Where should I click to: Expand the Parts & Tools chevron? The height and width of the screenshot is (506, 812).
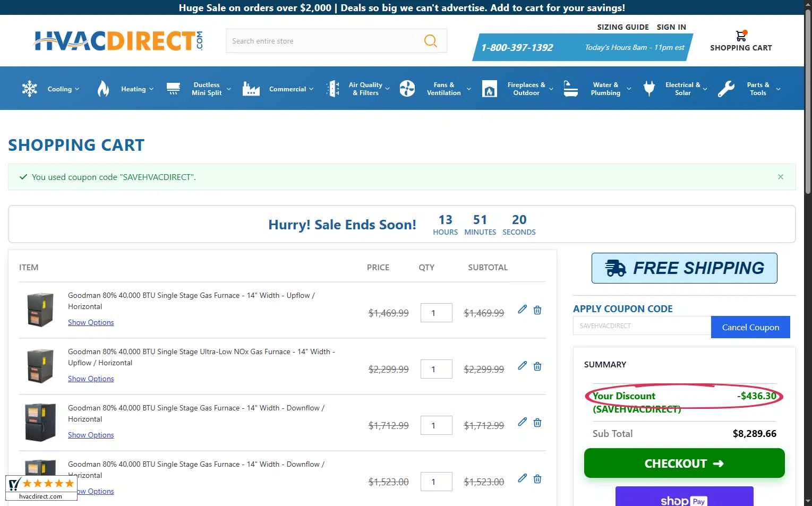778,89
